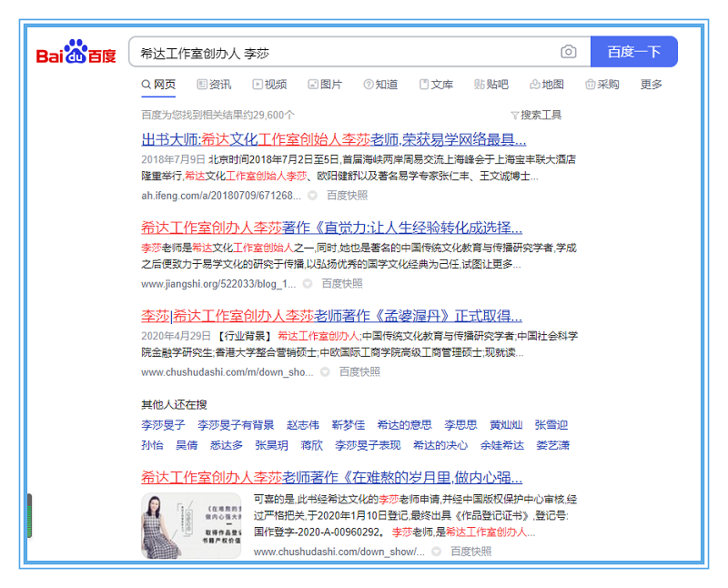Open the 资讯 news tab

(x=214, y=85)
